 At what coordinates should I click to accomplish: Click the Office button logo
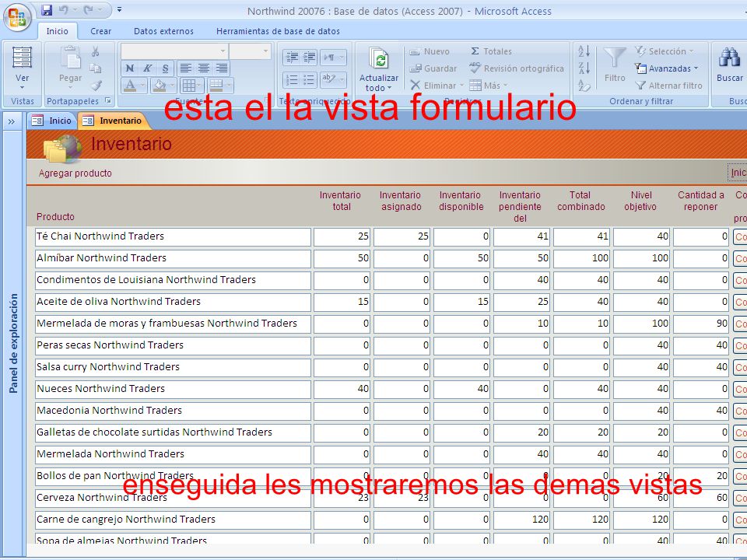[x=17, y=17]
